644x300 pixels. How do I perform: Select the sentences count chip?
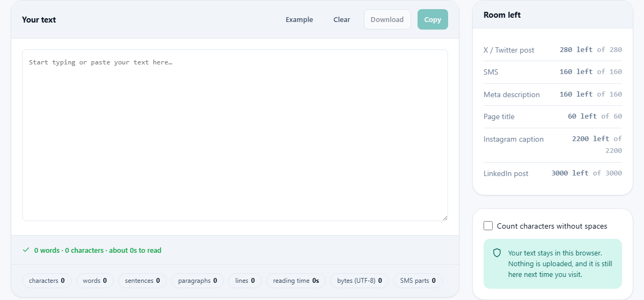[x=142, y=281]
